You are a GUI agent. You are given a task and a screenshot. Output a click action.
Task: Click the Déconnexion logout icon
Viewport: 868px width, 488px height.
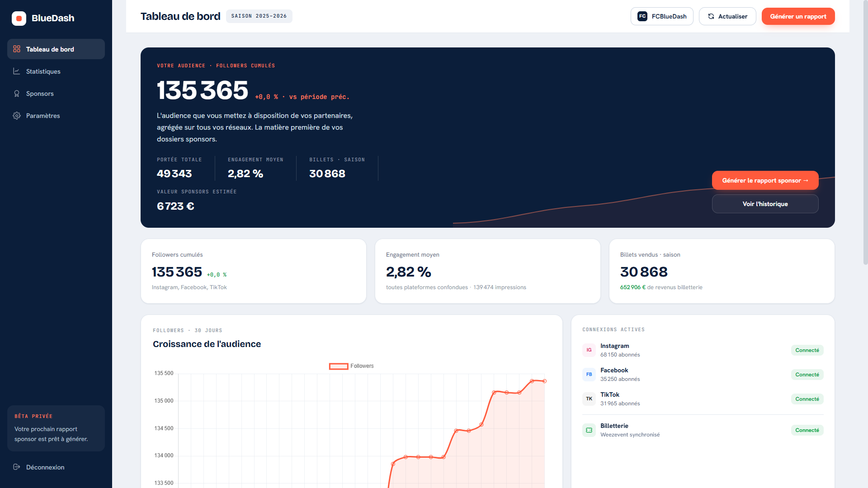pyautogui.click(x=17, y=467)
